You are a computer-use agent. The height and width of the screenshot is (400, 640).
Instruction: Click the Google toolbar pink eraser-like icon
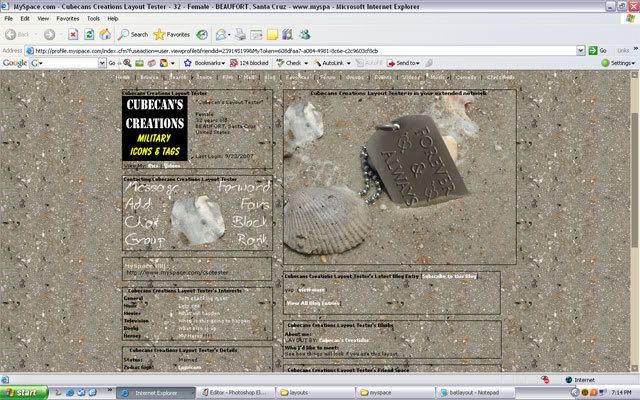point(152,63)
